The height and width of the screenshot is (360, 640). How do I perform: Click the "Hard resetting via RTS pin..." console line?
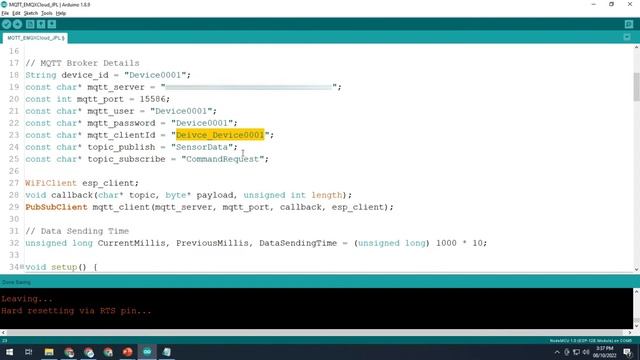76,311
